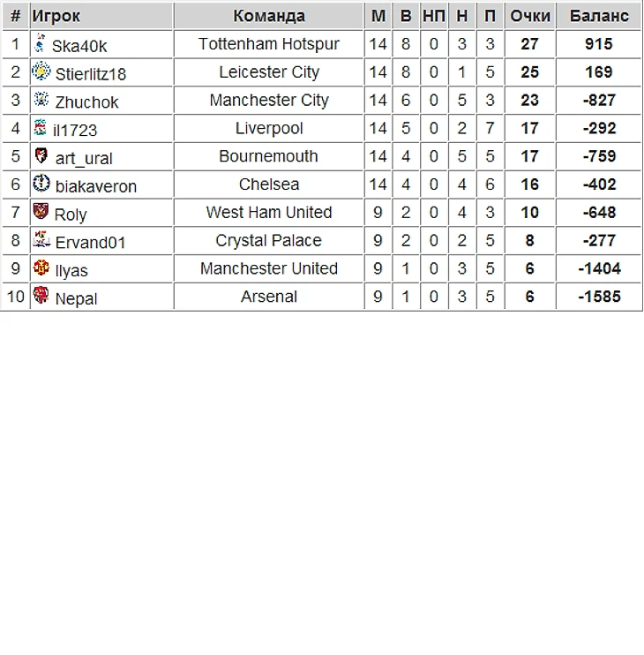Viewport: 644px width, 655px height.
Task: Select the Tottenham Hotspur team cell
Action: [x=269, y=44]
